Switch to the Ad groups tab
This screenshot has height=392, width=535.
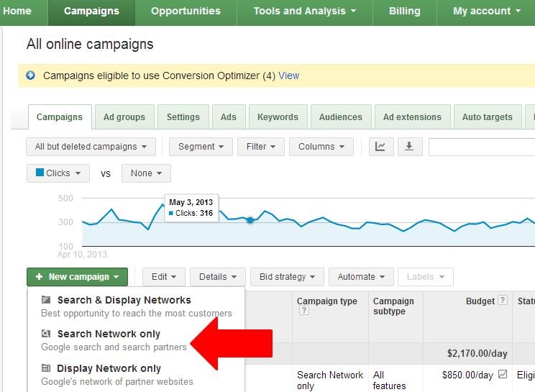point(124,117)
